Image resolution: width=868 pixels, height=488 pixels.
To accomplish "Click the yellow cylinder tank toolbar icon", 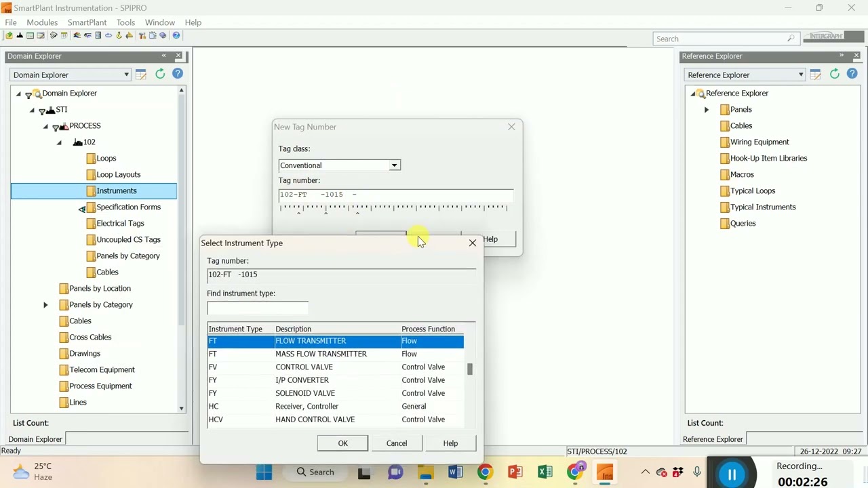I will (64, 35).
